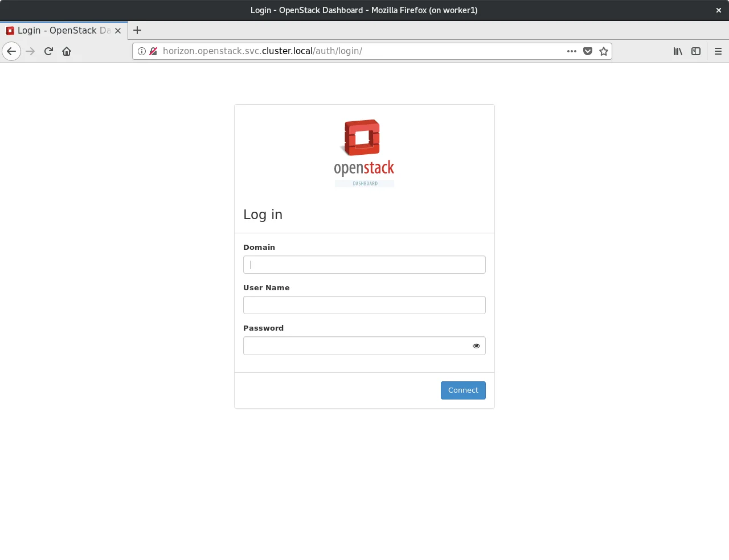The image size is (729, 560).
Task: Save page to Pocket
Action: pos(588,51)
